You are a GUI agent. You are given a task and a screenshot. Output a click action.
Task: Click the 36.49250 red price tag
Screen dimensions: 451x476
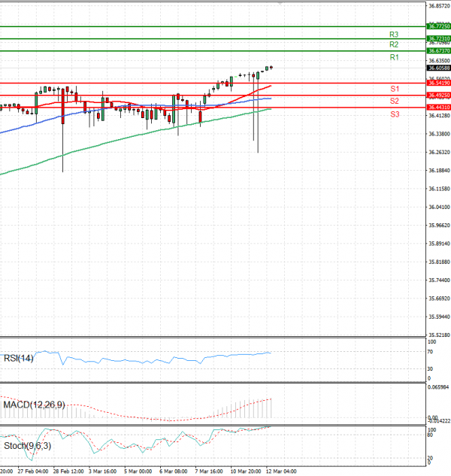439,96
